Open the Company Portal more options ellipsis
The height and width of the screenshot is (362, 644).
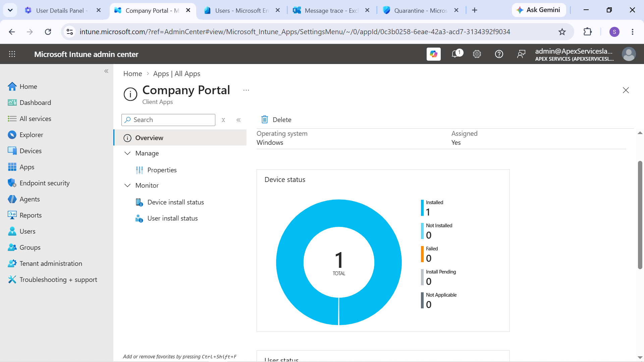click(x=246, y=90)
